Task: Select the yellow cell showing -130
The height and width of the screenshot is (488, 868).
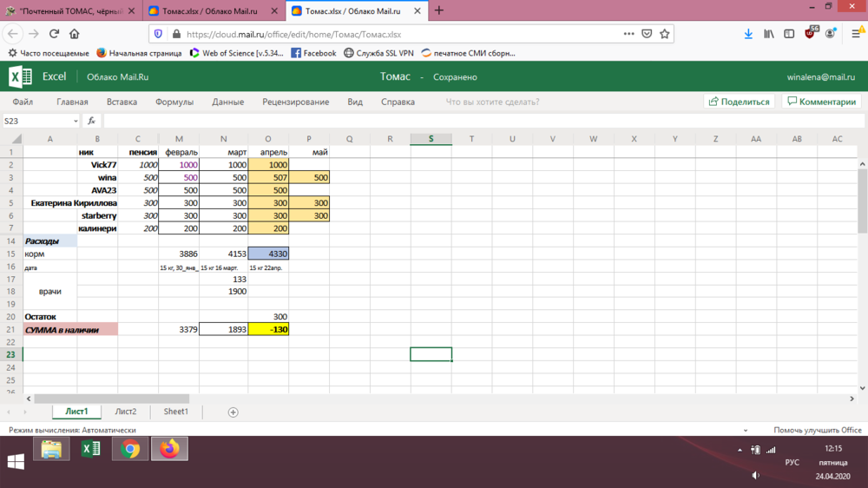Action: click(x=268, y=330)
